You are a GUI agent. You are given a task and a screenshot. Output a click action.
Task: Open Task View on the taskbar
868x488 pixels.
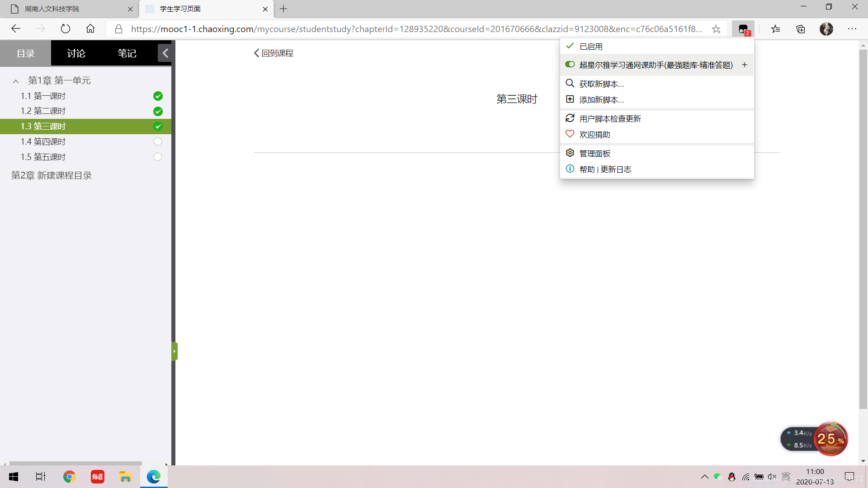tap(41, 477)
